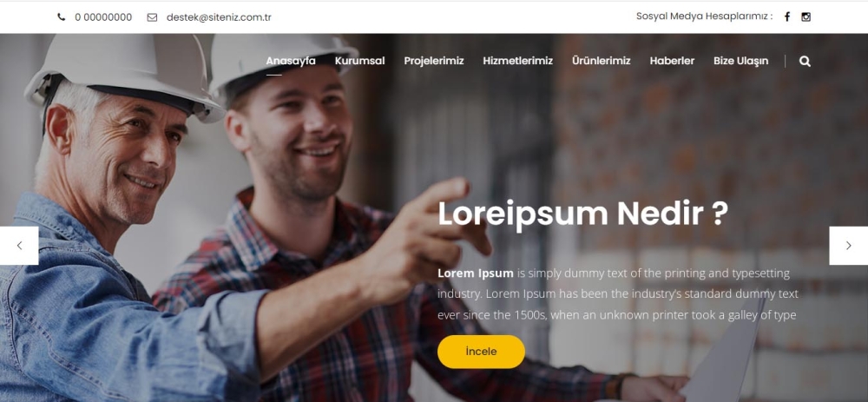This screenshot has height=402, width=868.
Task: Click the search magnifier icon in navigation
Action: pyautogui.click(x=805, y=62)
